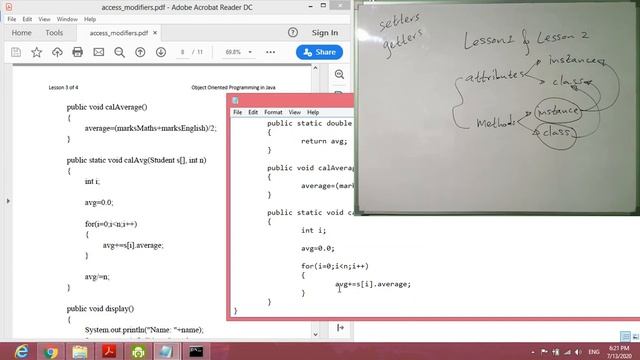
Task: Open Notepad Edit menu
Action: 253,112
